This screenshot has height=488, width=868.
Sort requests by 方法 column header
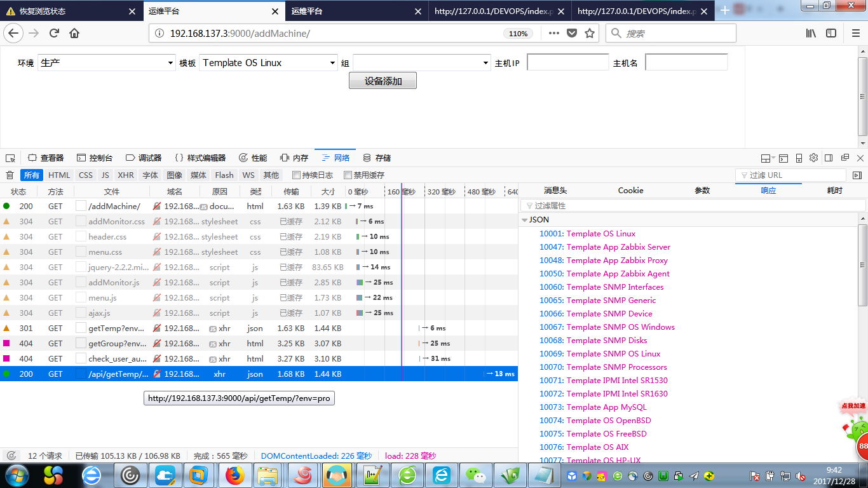[x=55, y=191]
